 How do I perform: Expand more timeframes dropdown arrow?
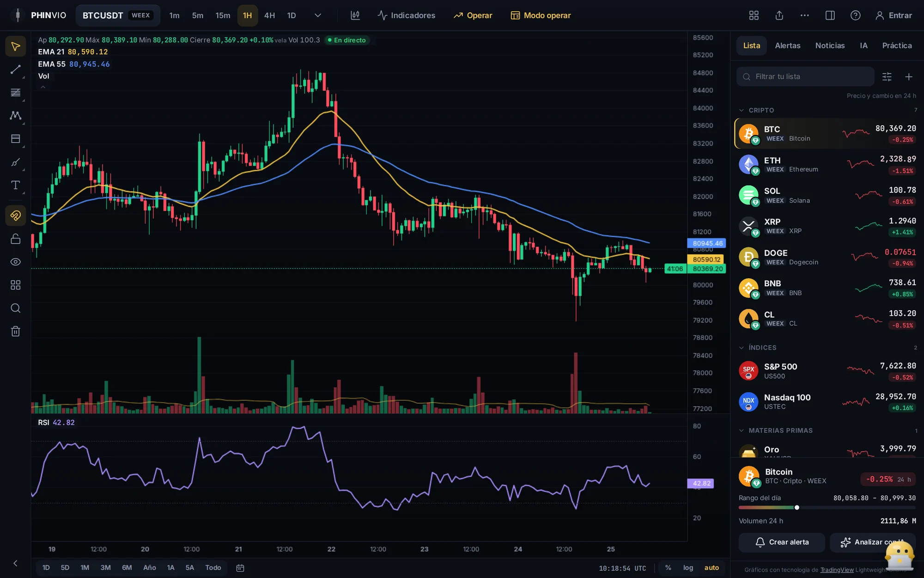coord(318,15)
